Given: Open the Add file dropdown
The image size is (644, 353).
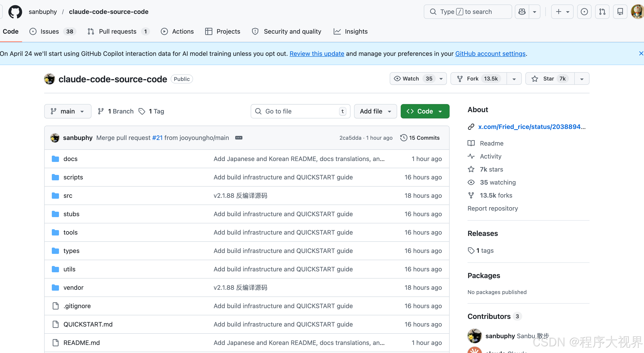Looking at the screenshot, I should pyautogui.click(x=375, y=111).
